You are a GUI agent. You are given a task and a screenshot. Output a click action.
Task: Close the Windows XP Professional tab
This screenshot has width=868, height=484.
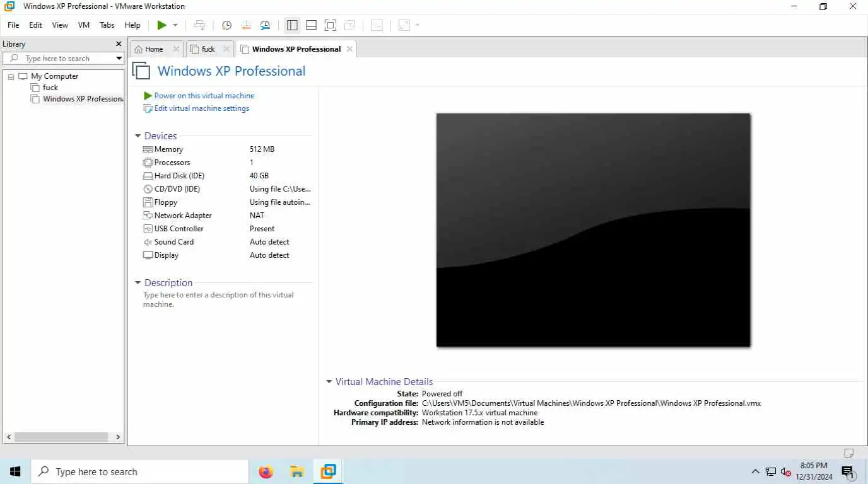tap(348, 49)
